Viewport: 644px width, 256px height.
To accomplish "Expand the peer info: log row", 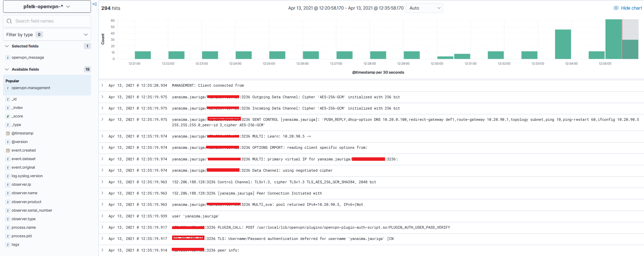I will click(102, 250).
